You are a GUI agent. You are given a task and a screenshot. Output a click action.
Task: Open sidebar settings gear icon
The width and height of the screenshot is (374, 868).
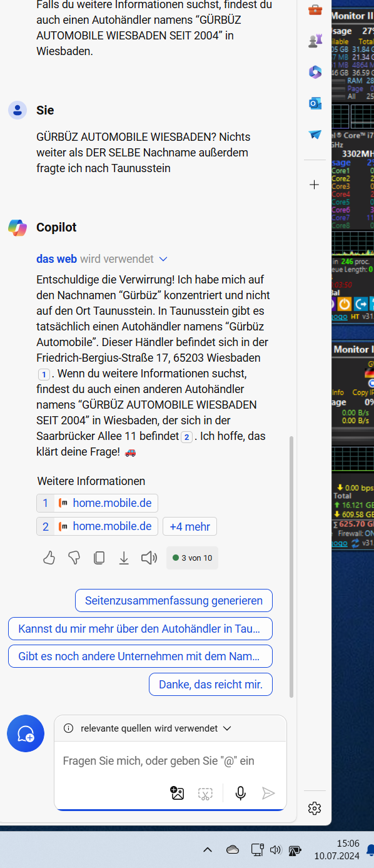[315, 808]
